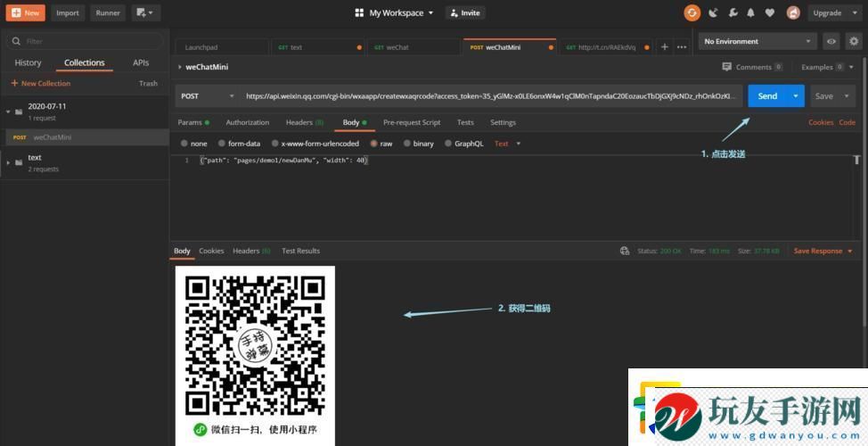This screenshot has height=446, width=868.
Task: Open the Send button arrow dropdown
Action: 796,95
